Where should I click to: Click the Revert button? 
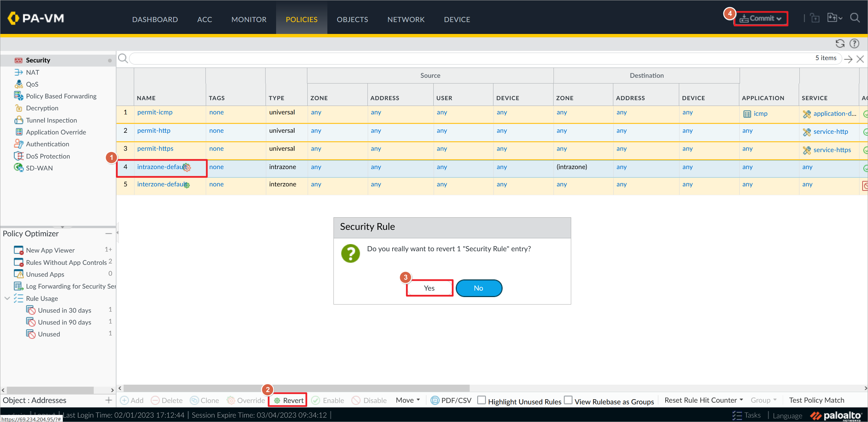[289, 401]
